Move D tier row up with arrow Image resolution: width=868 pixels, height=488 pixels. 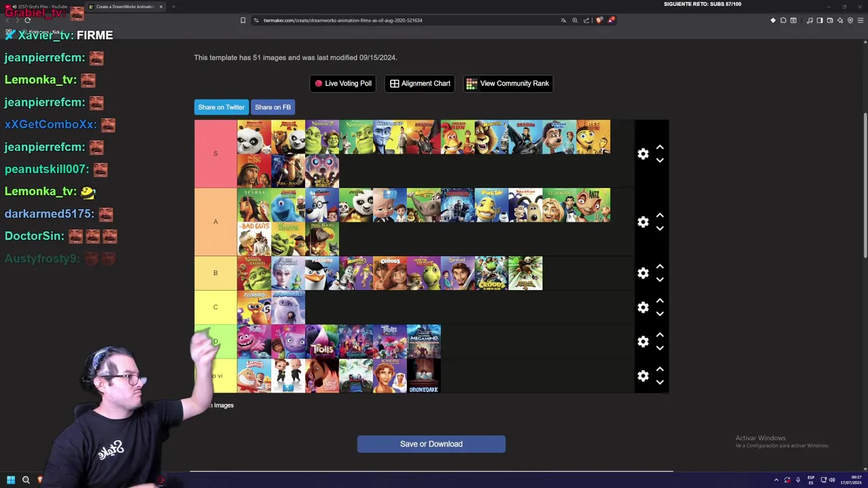660,335
